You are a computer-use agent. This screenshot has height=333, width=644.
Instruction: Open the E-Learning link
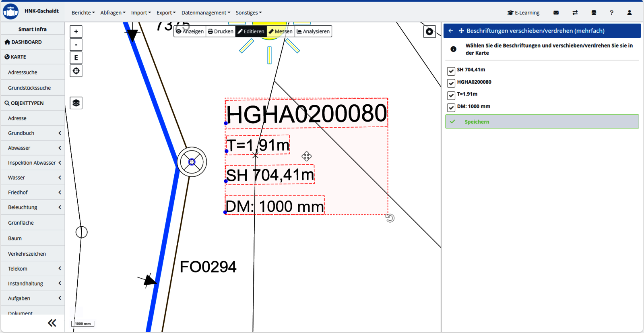coord(523,13)
